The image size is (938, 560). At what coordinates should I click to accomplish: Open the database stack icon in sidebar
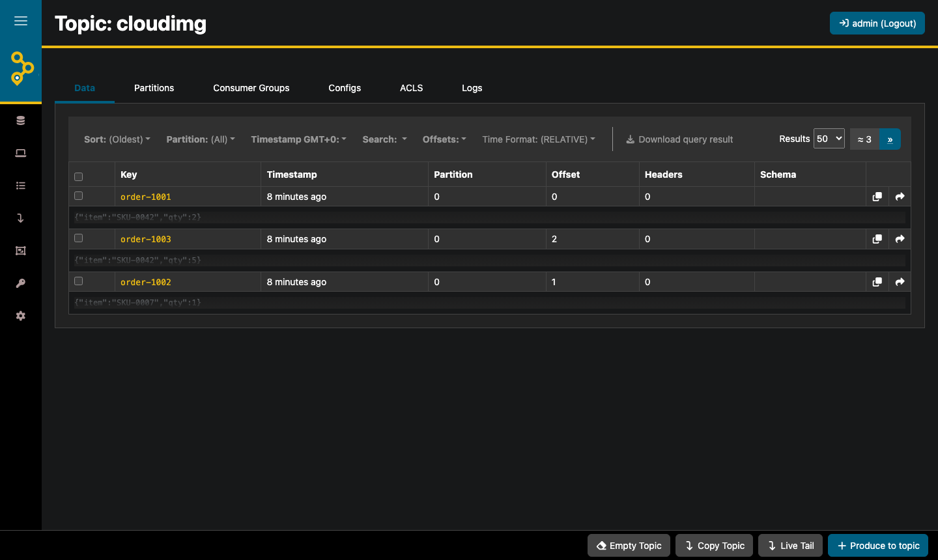click(x=21, y=120)
